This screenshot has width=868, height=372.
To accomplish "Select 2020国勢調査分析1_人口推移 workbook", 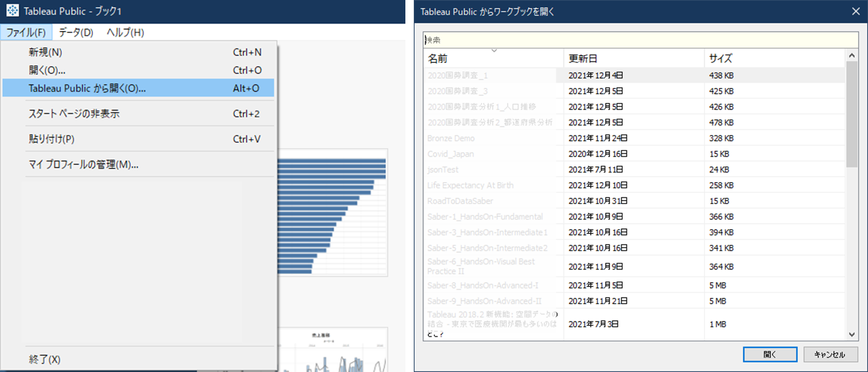I will click(634, 107).
